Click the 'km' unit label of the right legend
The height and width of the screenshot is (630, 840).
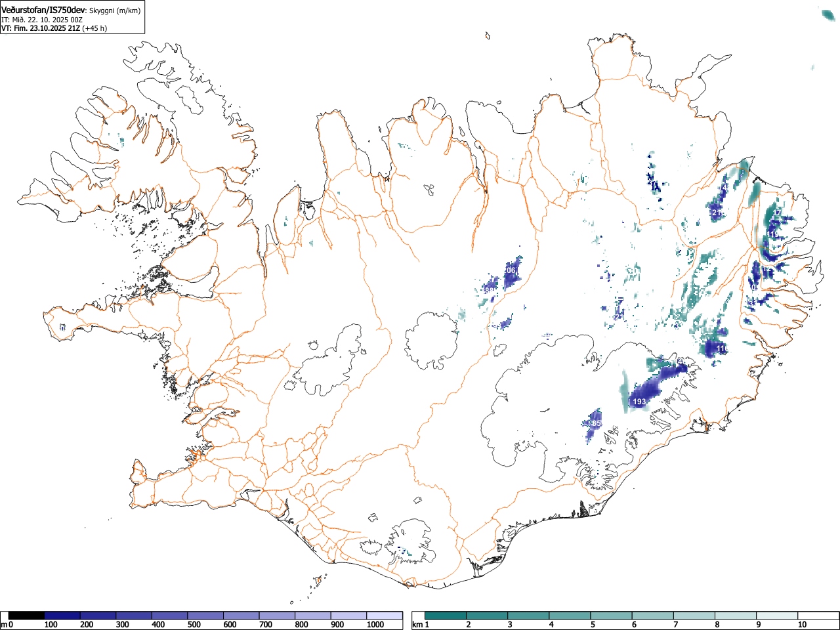pyautogui.click(x=417, y=625)
